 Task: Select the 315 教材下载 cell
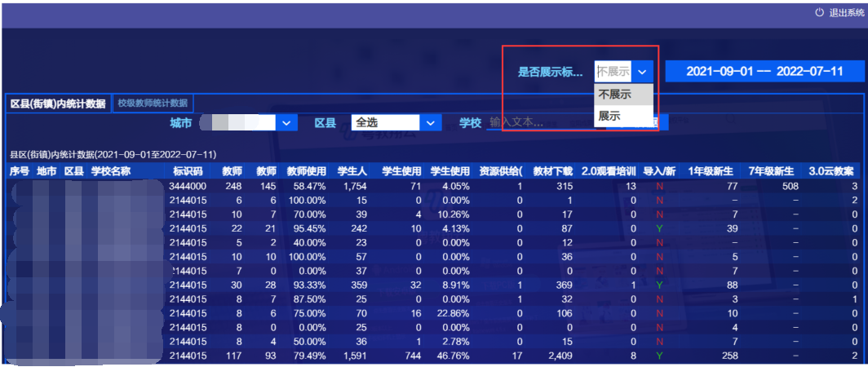click(x=565, y=186)
